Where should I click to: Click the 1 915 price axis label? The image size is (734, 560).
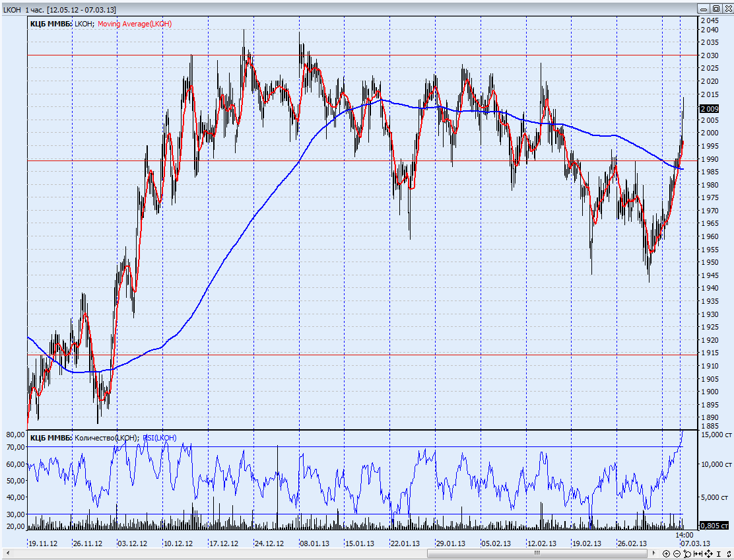click(x=710, y=353)
